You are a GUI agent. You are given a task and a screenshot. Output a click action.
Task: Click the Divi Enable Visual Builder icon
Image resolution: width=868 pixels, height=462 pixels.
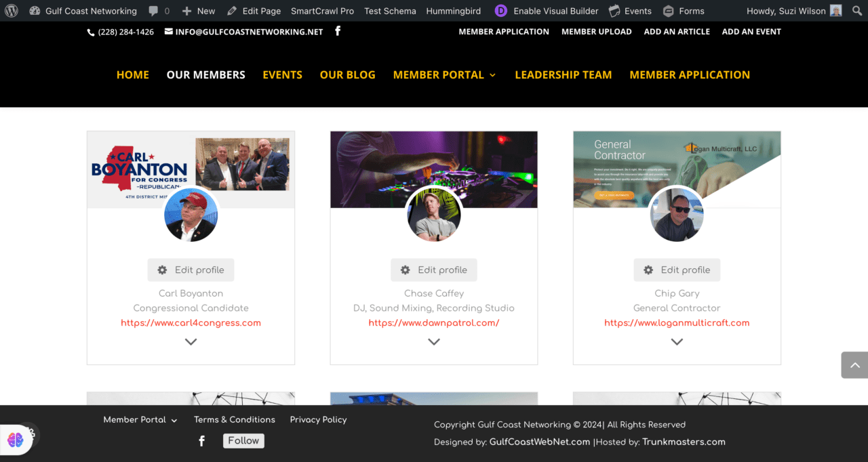(500, 11)
